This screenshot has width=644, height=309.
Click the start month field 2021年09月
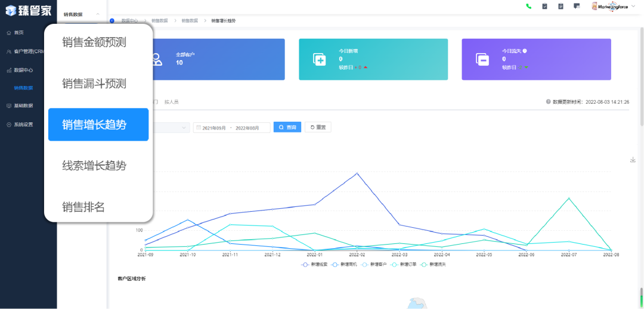[214, 128]
